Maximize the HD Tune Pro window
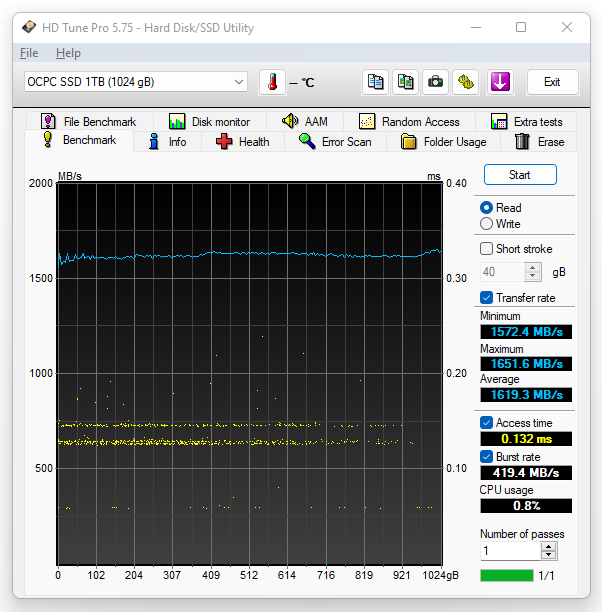The width and height of the screenshot is (602, 612). 521,27
